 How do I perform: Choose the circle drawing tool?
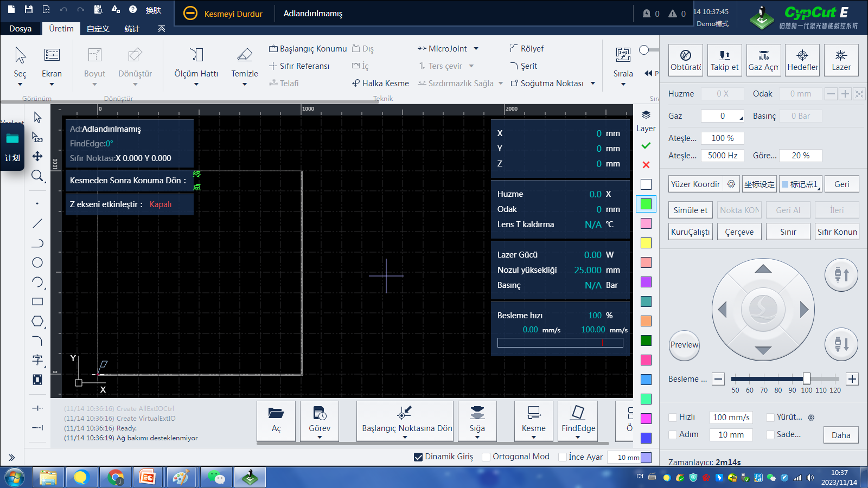(37, 262)
